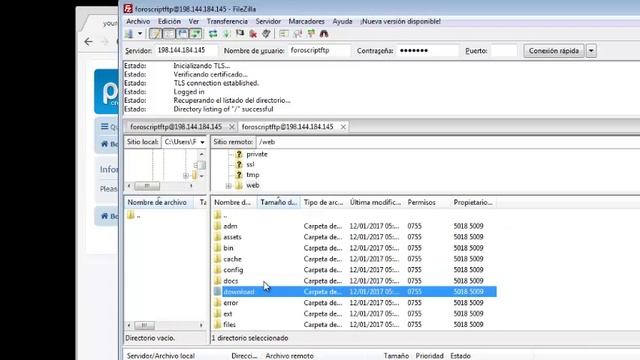Expand the web folder tree node

coord(229,186)
